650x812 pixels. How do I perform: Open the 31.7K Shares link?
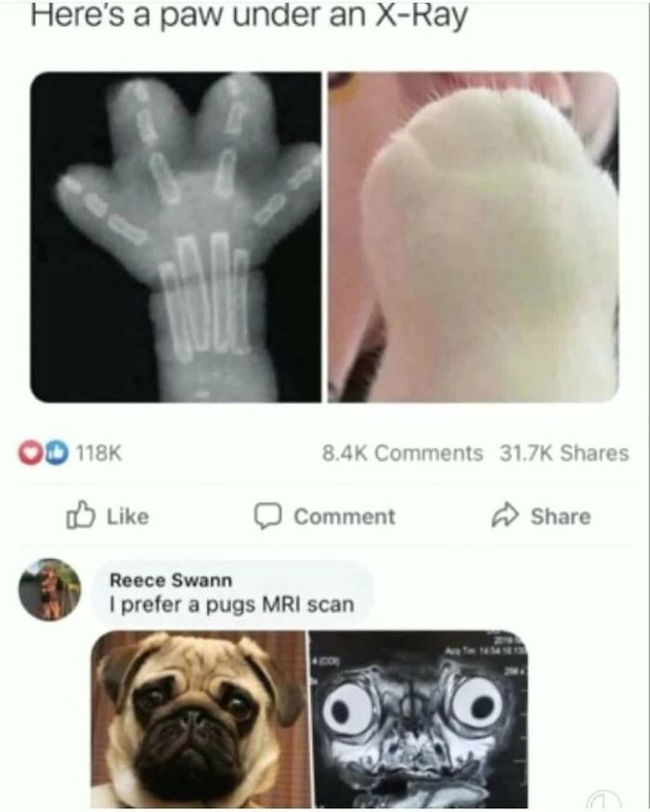pos(564,453)
